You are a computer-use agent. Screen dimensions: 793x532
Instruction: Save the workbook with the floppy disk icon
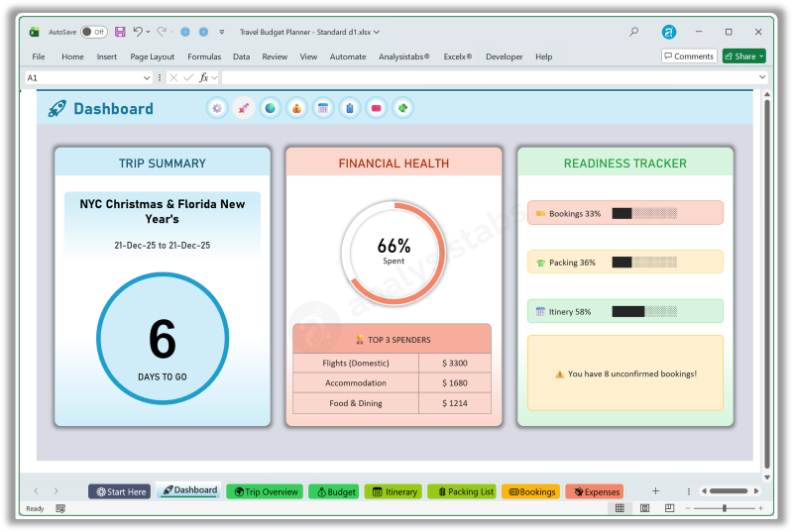pyautogui.click(x=120, y=32)
